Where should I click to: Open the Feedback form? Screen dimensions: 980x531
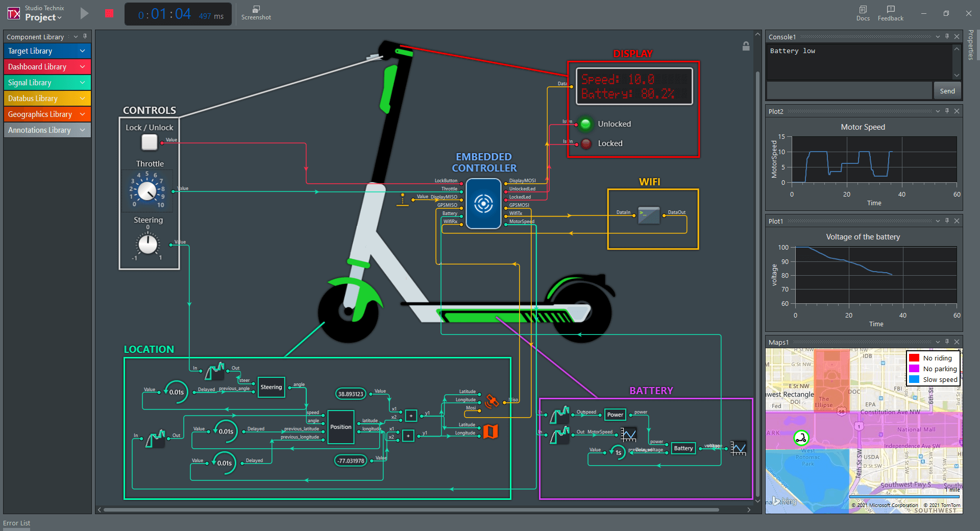pos(890,13)
